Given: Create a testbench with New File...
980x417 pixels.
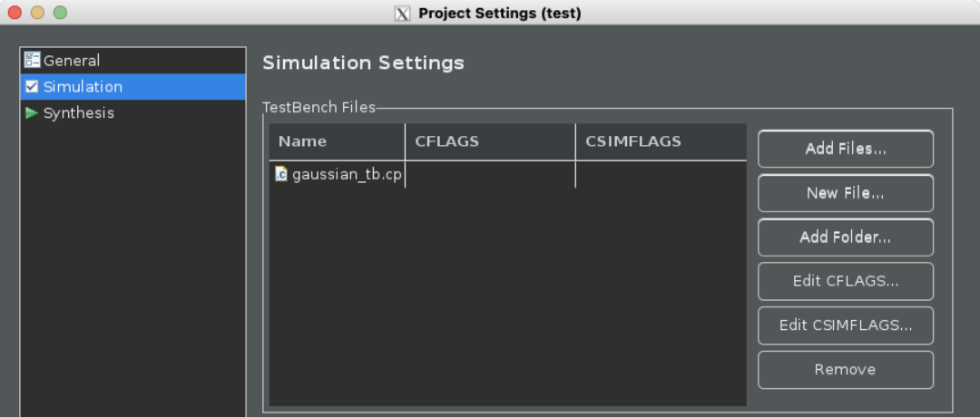Looking at the screenshot, I should 845,193.
